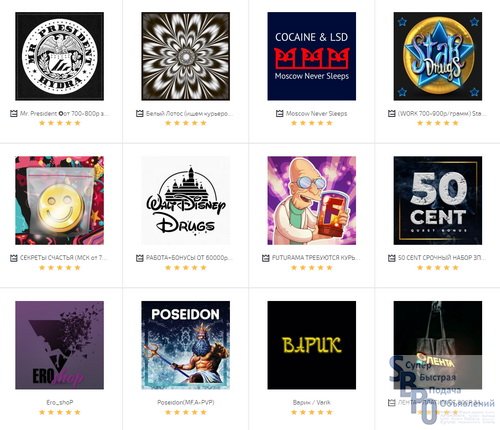Click the crown icon next to 50 CENT title
500x430 pixels.
click(x=392, y=258)
